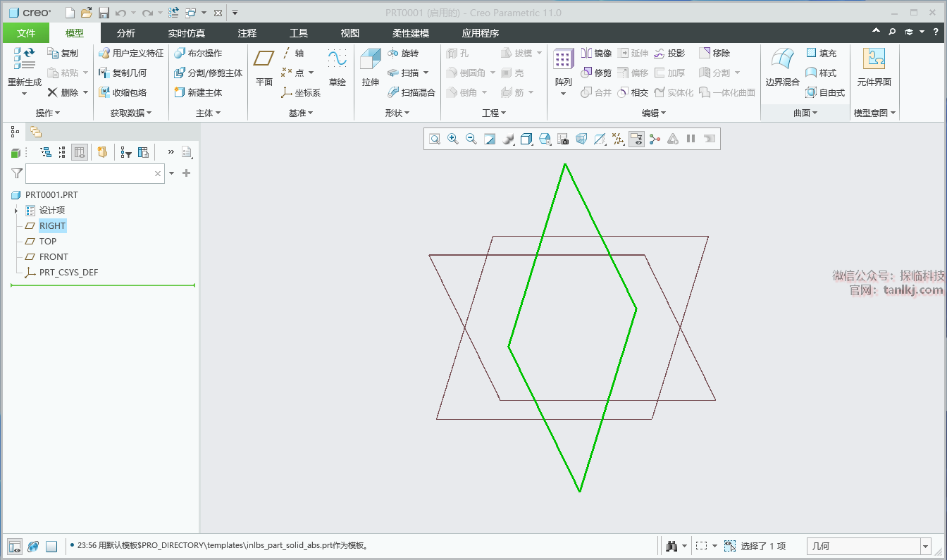Open the saved orientations camera icon
Viewport: 947px width, 560px height.
563,139
